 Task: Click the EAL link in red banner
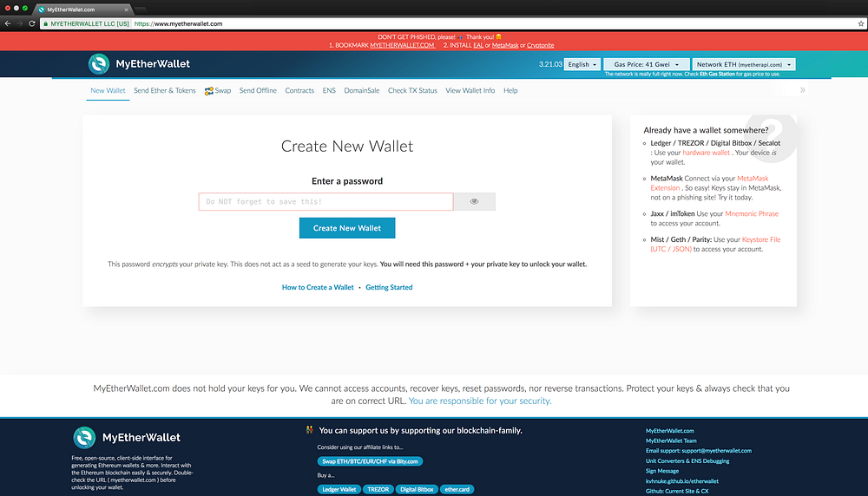click(x=478, y=45)
